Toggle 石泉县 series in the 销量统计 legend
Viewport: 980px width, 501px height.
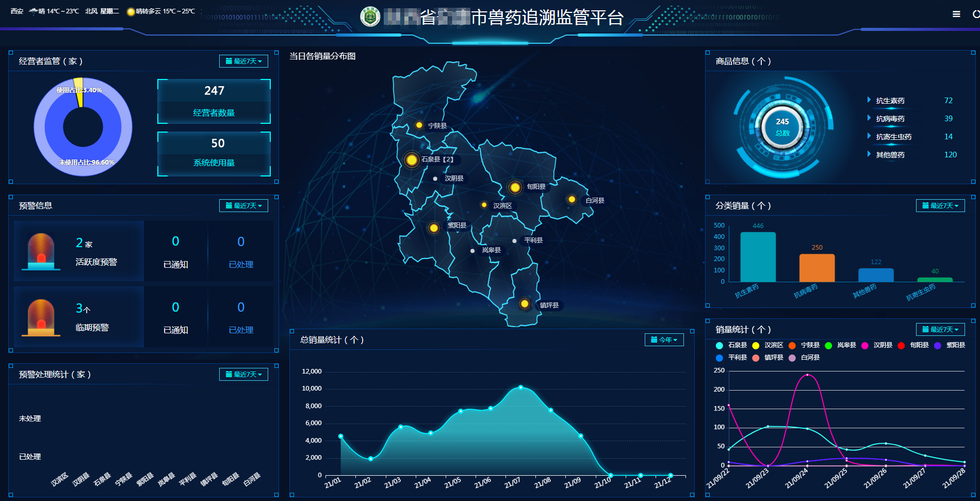click(731, 345)
